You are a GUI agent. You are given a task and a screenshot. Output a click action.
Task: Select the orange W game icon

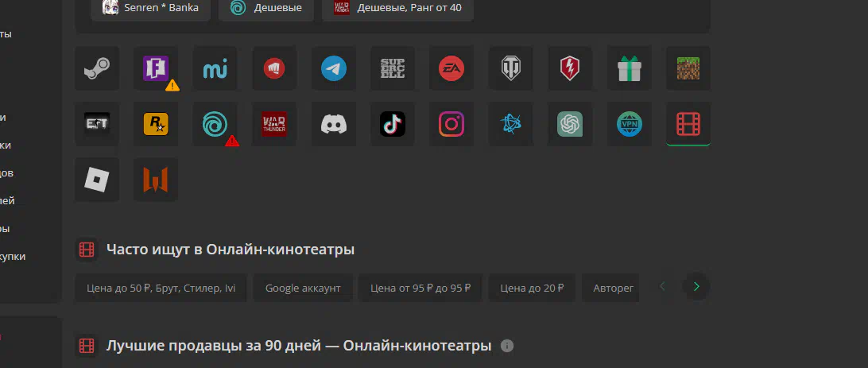pos(156,180)
